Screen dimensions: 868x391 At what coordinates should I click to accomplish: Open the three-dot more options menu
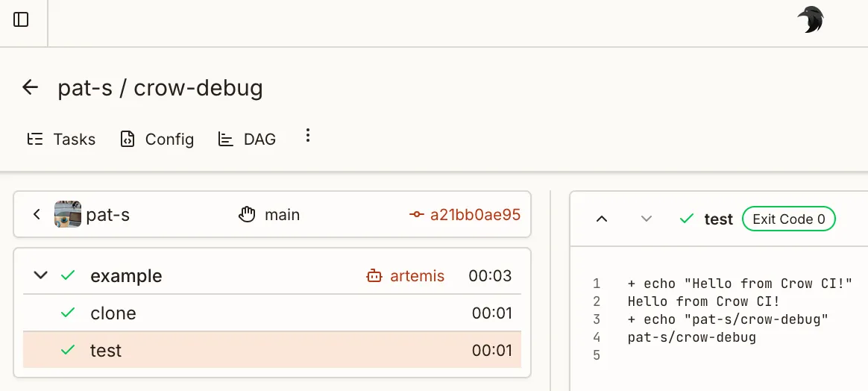coord(307,136)
